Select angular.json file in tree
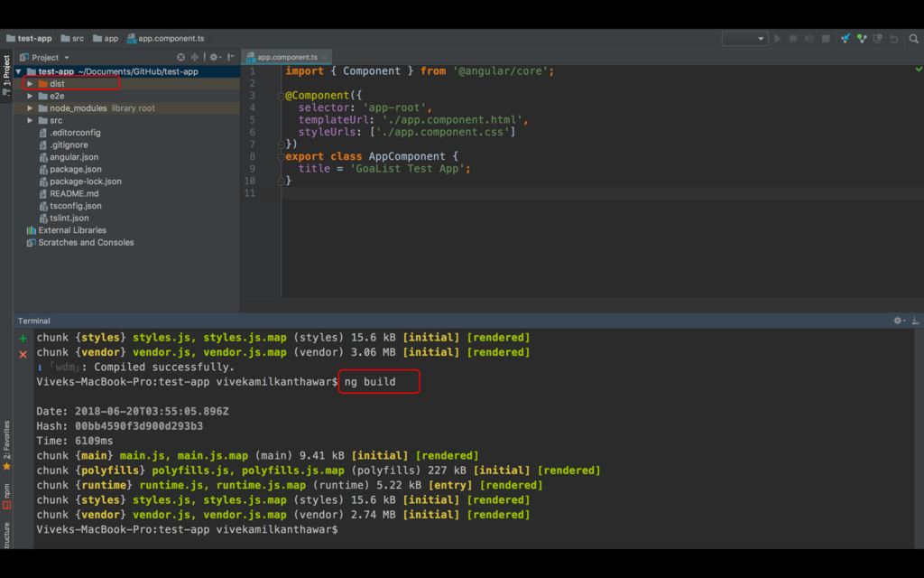 [x=126, y=157]
